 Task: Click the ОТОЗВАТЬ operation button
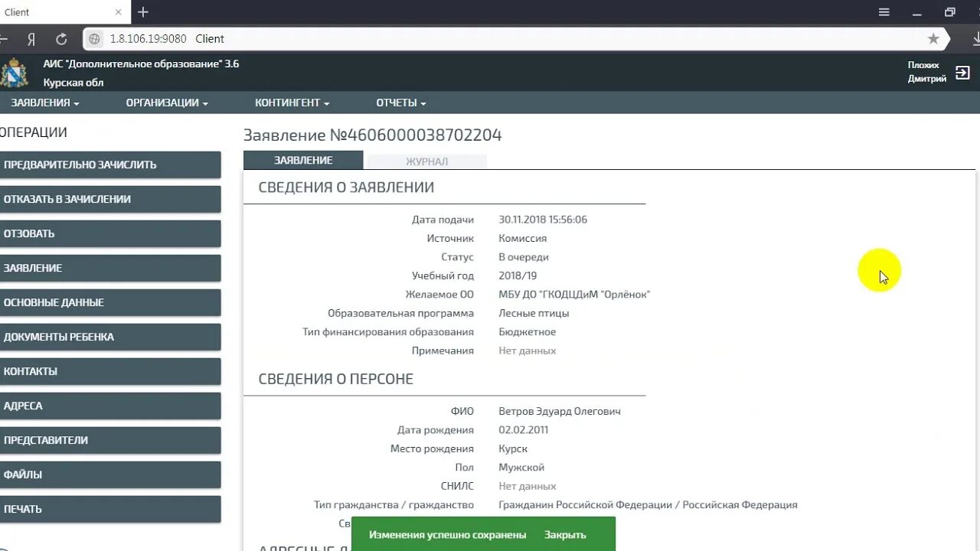pyautogui.click(x=110, y=233)
